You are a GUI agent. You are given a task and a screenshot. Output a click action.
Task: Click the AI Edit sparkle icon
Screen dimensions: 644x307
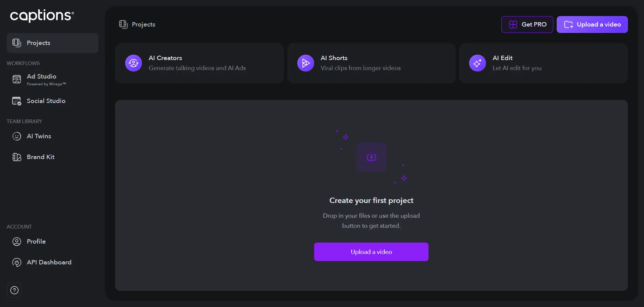tap(477, 63)
